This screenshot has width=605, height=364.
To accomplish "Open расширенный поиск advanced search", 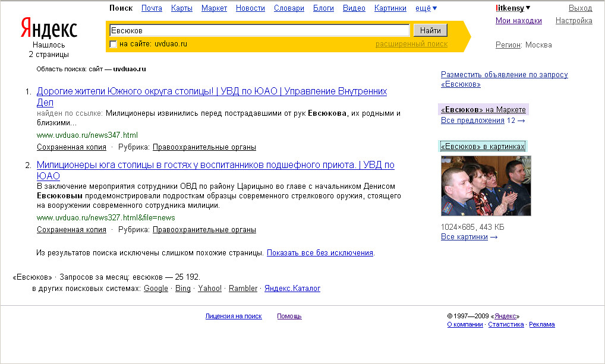I will pos(411,44).
